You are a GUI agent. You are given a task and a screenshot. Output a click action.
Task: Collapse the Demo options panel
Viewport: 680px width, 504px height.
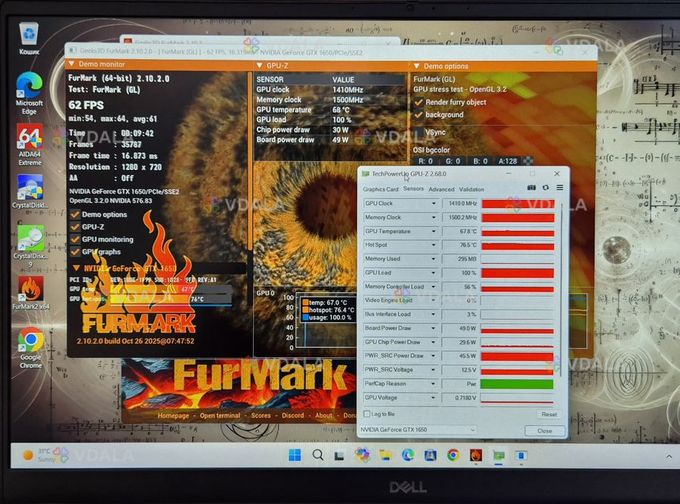[416, 66]
